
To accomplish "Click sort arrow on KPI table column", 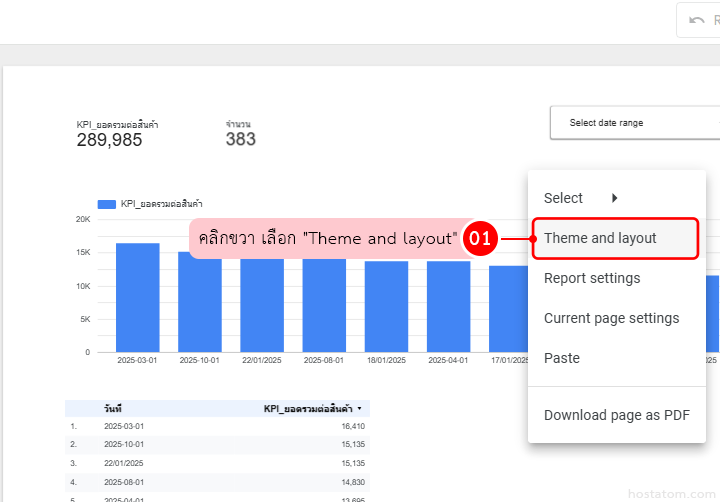I will pos(360,409).
